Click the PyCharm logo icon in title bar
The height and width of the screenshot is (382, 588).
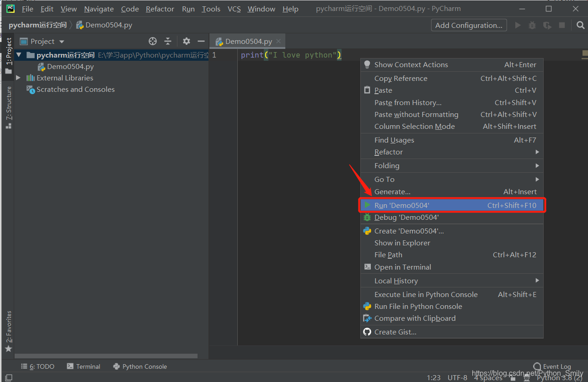pyautogui.click(x=10, y=8)
